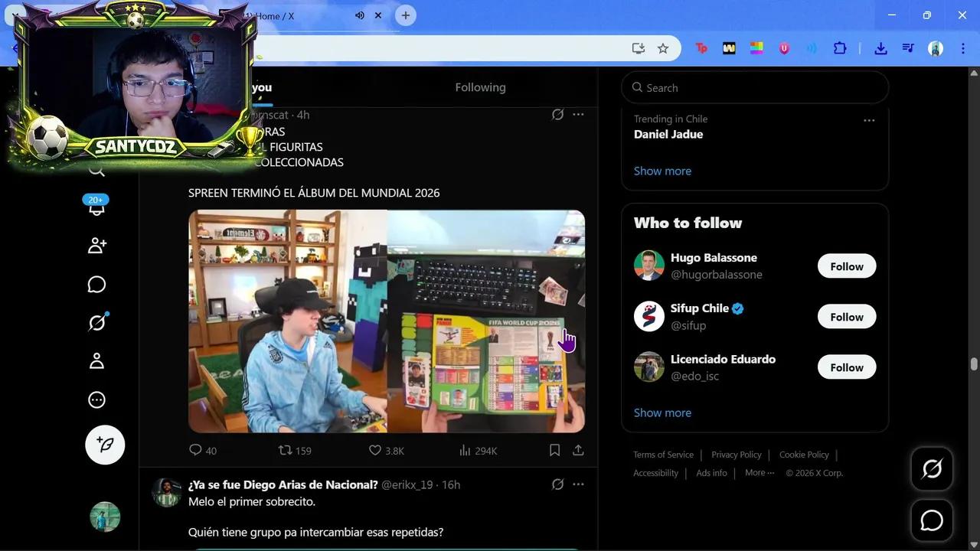Open a new browser tab
Image resolution: width=980 pixels, height=551 pixels.
pyautogui.click(x=406, y=15)
